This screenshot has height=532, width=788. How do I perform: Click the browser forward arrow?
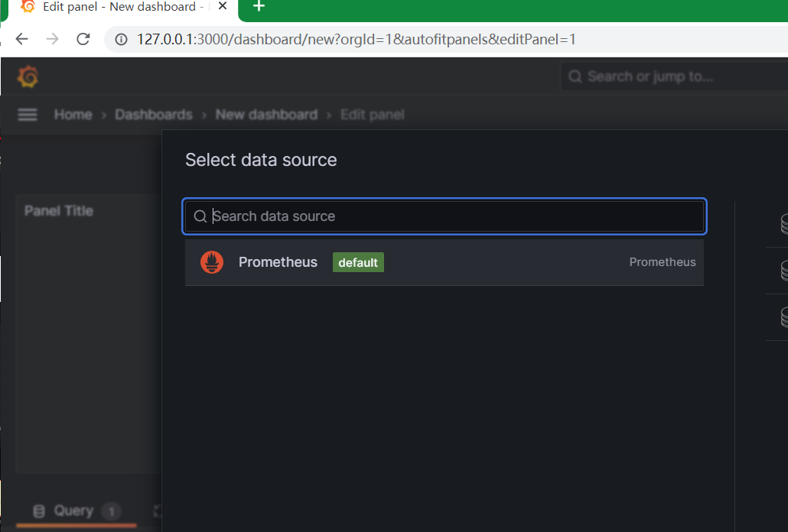(x=52, y=39)
